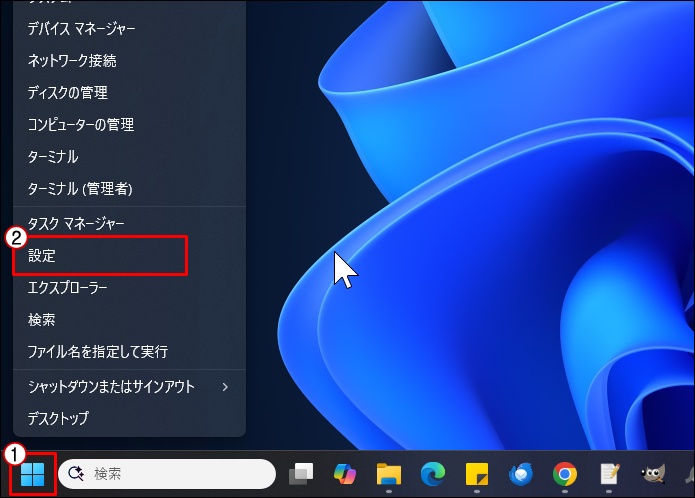Viewport: 695px width, 498px height.
Task: Click the search icon in the taskbar search box
Action: tap(76, 474)
